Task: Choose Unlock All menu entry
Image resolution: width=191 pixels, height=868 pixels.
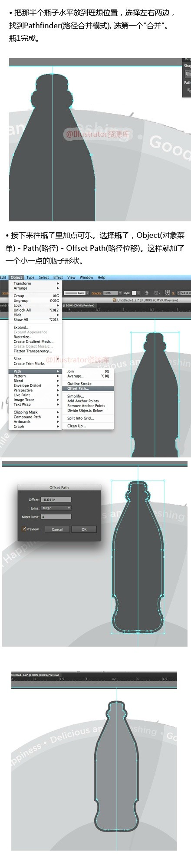Action: pyautogui.click(x=36, y=310)
